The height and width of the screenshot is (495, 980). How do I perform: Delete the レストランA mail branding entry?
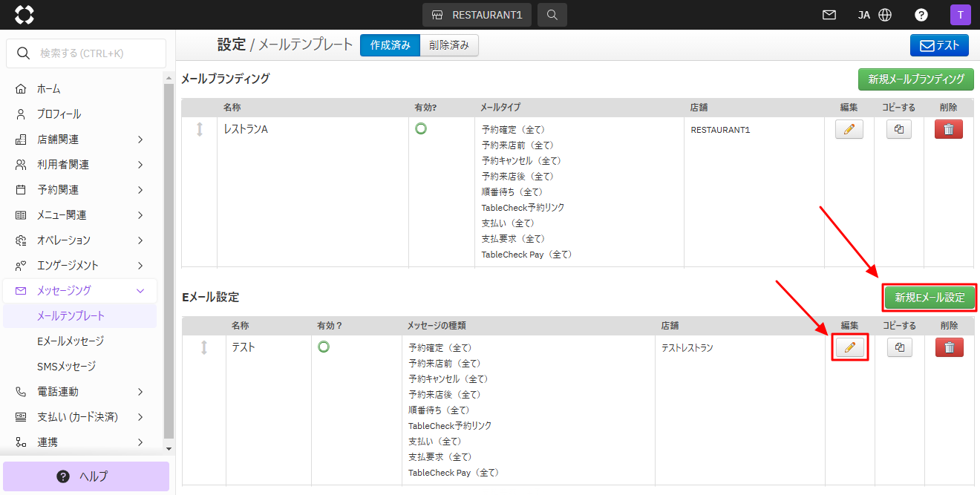tap(948, 129)
